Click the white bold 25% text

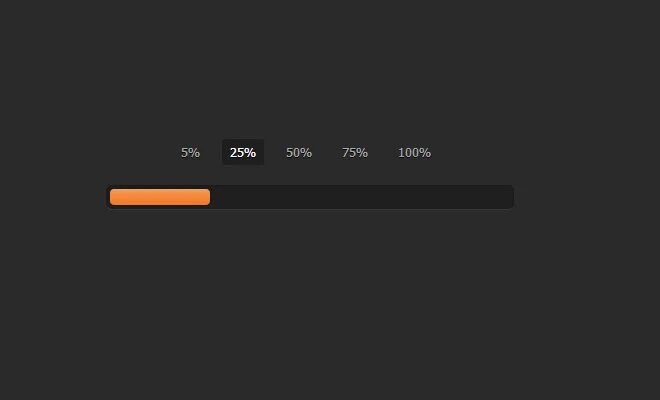coord(243,152)
